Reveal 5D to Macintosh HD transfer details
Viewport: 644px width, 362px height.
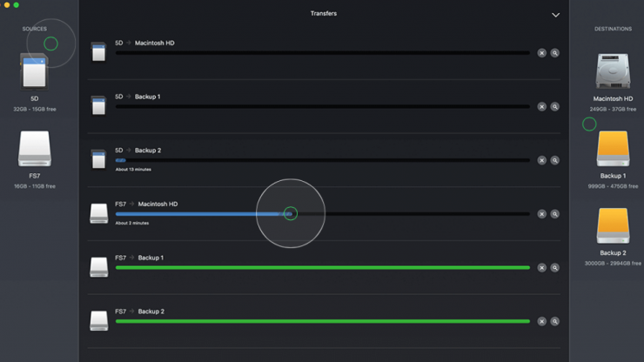[554, 53]
